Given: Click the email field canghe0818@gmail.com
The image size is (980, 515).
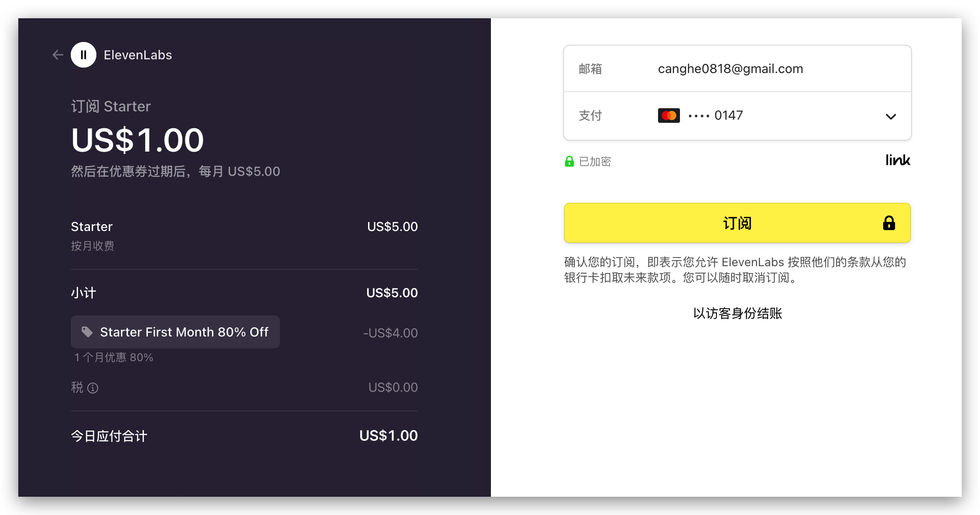Looking at the screenshot, I should (730, 69).
